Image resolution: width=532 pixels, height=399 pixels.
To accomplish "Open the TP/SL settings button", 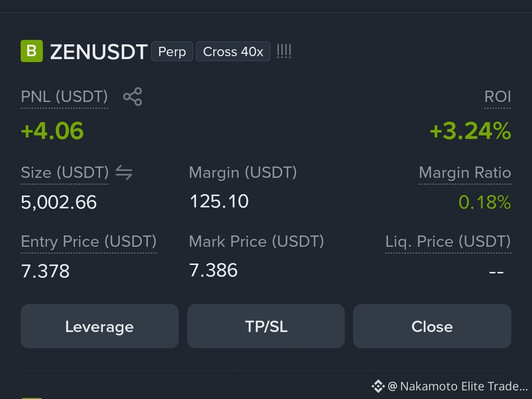I will (x=266, y=326).
